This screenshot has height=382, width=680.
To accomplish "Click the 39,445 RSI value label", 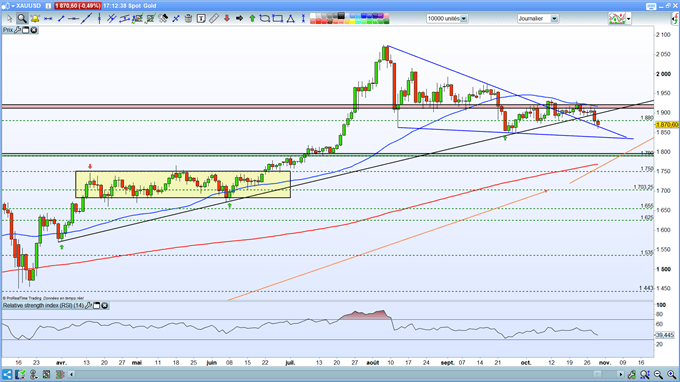I will coord(664,335).
